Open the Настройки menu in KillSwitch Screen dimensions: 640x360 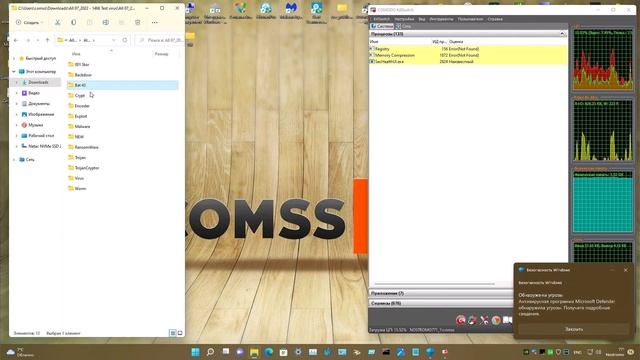click(x=404, y=19)
